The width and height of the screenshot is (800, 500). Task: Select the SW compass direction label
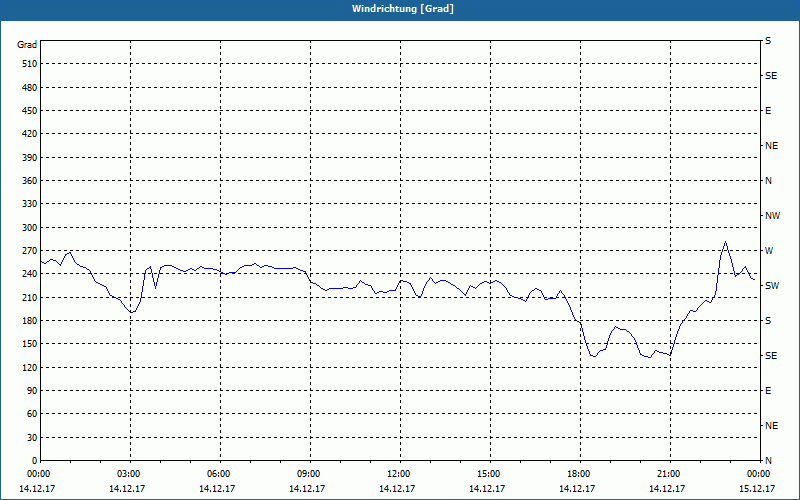pos(772,286)
